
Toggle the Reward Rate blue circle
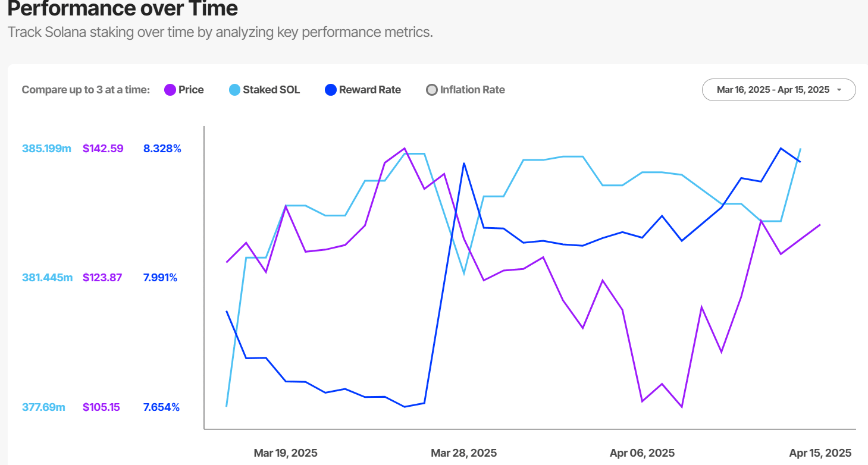click(331, 90)
